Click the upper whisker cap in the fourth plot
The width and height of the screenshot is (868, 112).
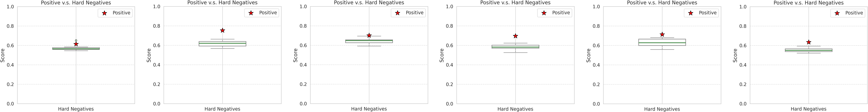pos(515,43)
